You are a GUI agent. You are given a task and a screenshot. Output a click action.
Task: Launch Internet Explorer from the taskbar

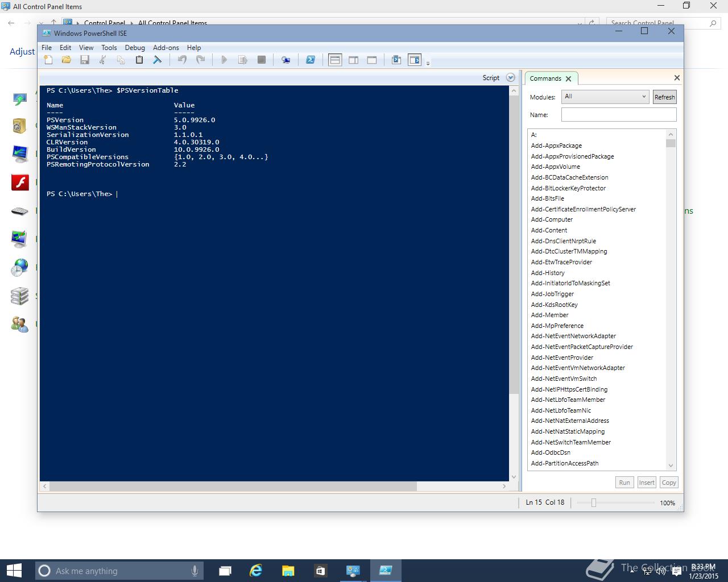pyautogui.click(x=257, y=571)
